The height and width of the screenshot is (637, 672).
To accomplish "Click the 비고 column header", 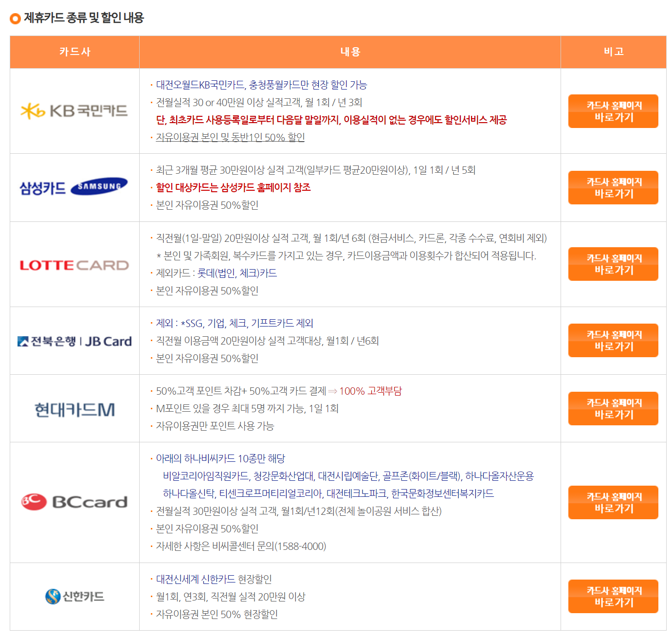I will 614,52.
